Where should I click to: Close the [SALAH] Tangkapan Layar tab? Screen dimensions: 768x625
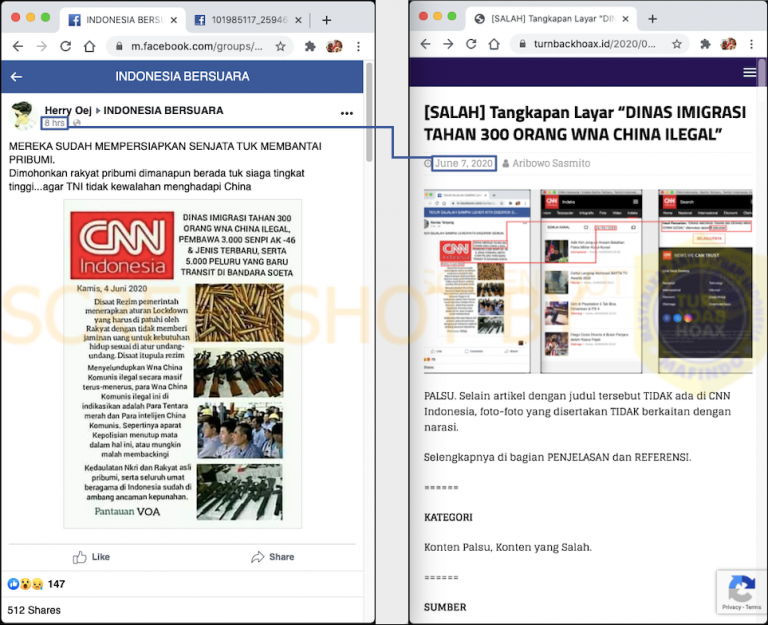tap(625, 19)
